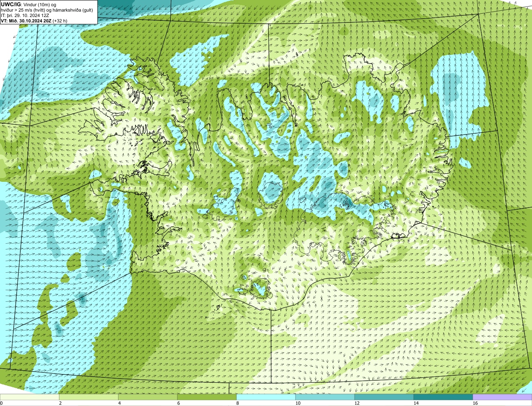The image size is (532, 406).
Task: Click the light green 2–4 m/s legend swatch
Action: [x=89, y=397]
